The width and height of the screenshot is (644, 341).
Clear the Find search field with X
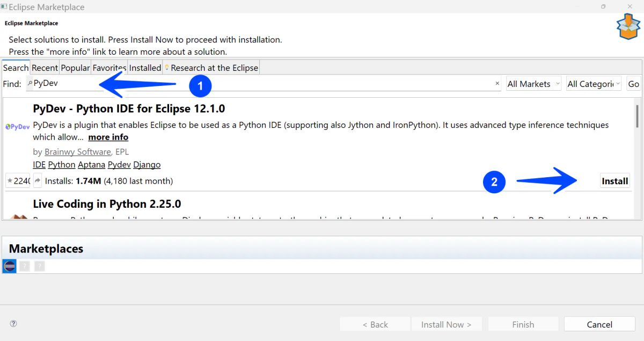coord(497,84)
